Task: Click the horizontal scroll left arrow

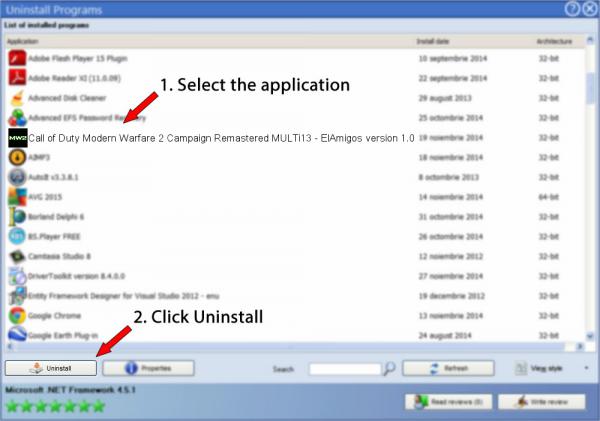Action: click(10, 346)
